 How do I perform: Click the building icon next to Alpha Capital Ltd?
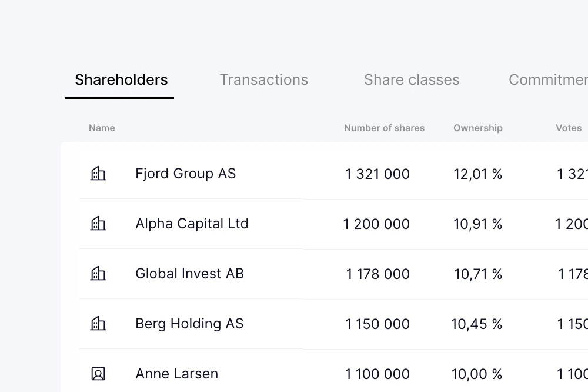click(98, 224)
